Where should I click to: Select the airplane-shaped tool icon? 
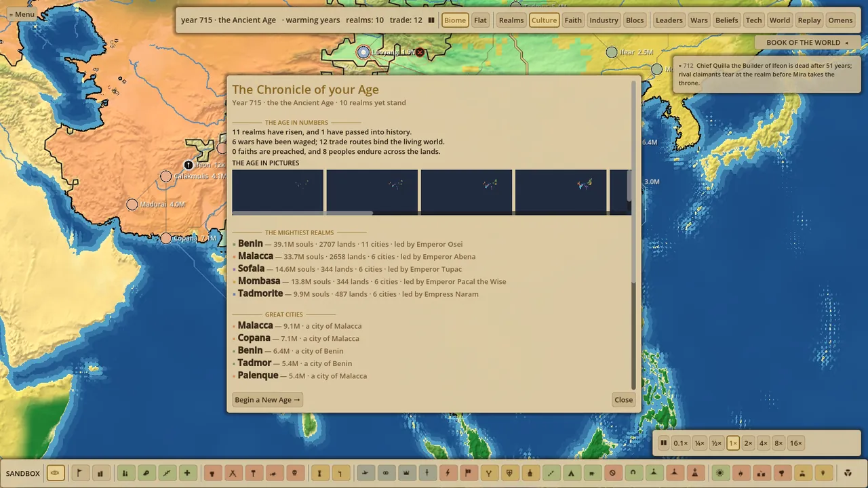pos(366,473)
